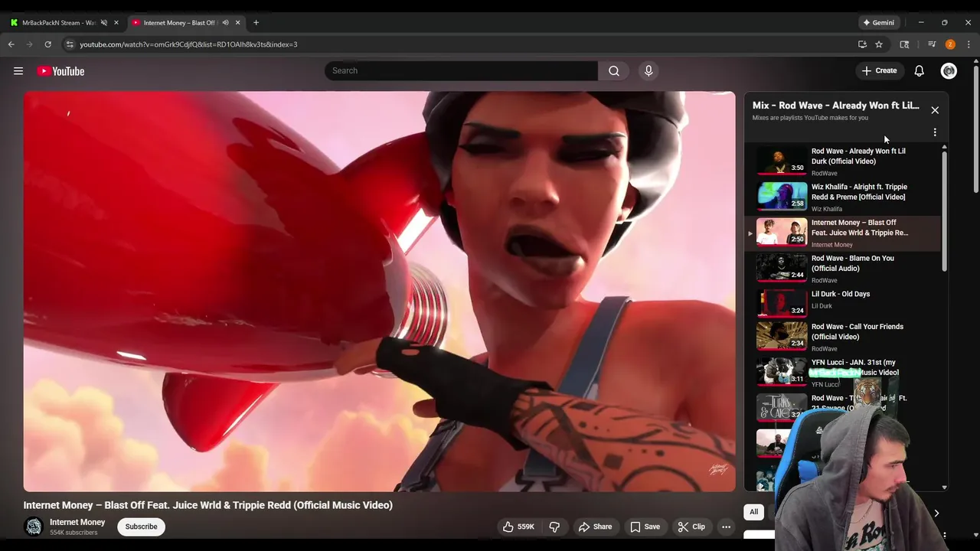This screenshot has height=551, width=980.
Task: Click the browser address bar URL
Action: [188, 44]
